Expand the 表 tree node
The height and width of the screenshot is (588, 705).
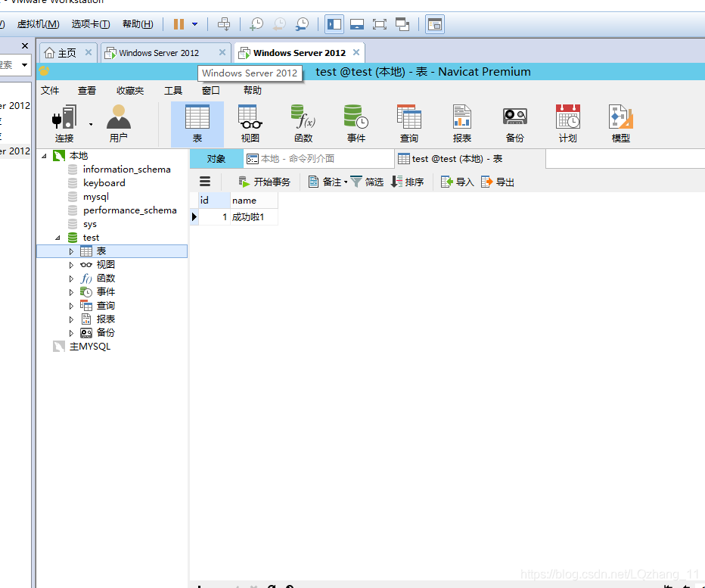click(x=71, y=251)
